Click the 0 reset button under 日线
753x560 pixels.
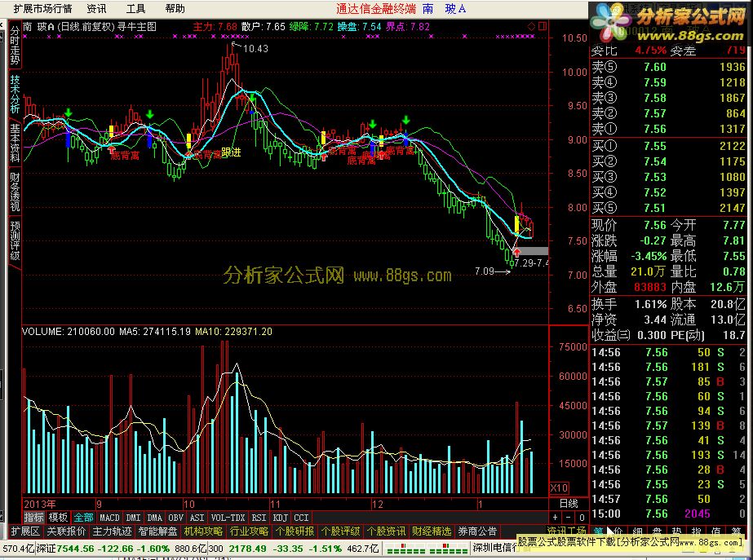[x=582, y=518]
